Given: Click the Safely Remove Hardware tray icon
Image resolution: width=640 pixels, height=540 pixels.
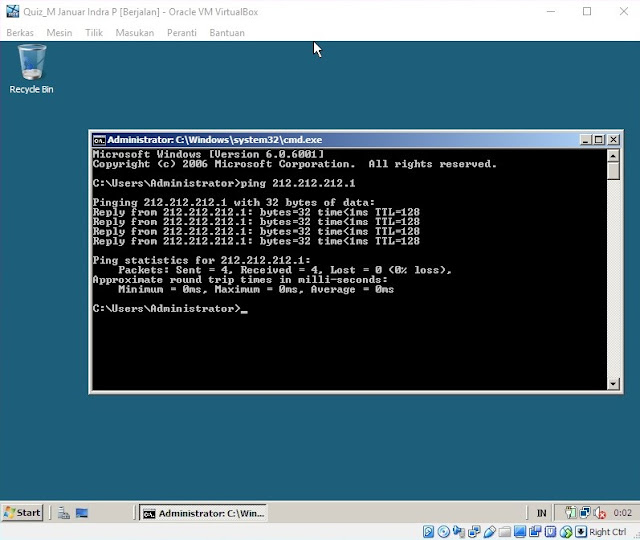Looking at the screenshot, I should (571, 512).
